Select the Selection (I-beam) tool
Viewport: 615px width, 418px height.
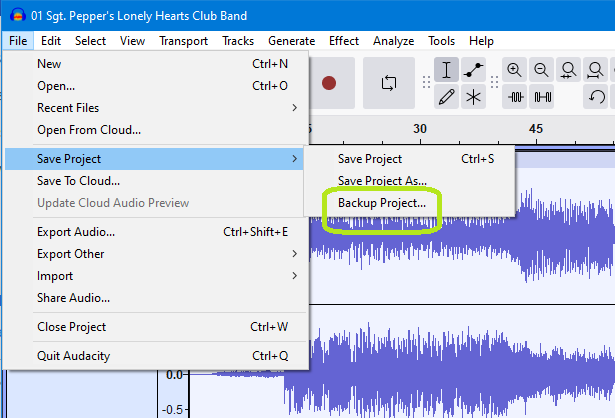tap(446, 69)
